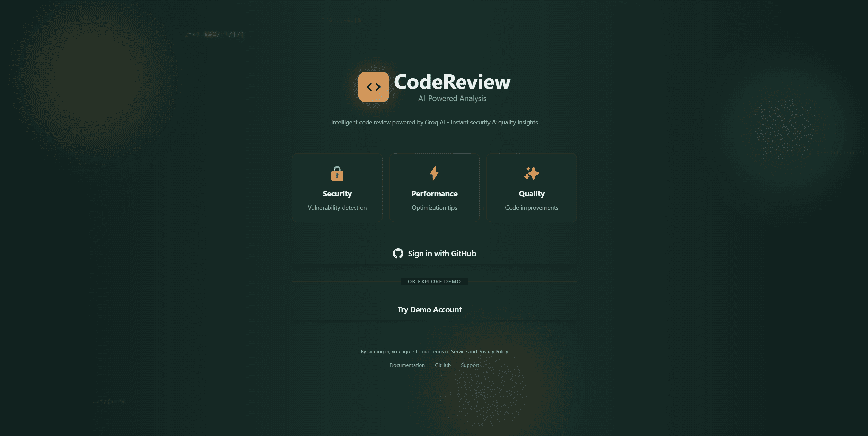
Task: Open the Support footer link
Action: (x=470, y=365)
